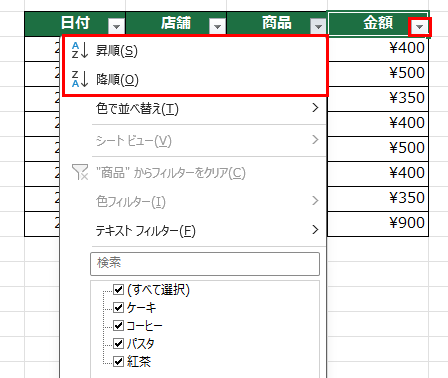Click the clear filter funnel icon

pyautogui.click(x=80, y=172)
